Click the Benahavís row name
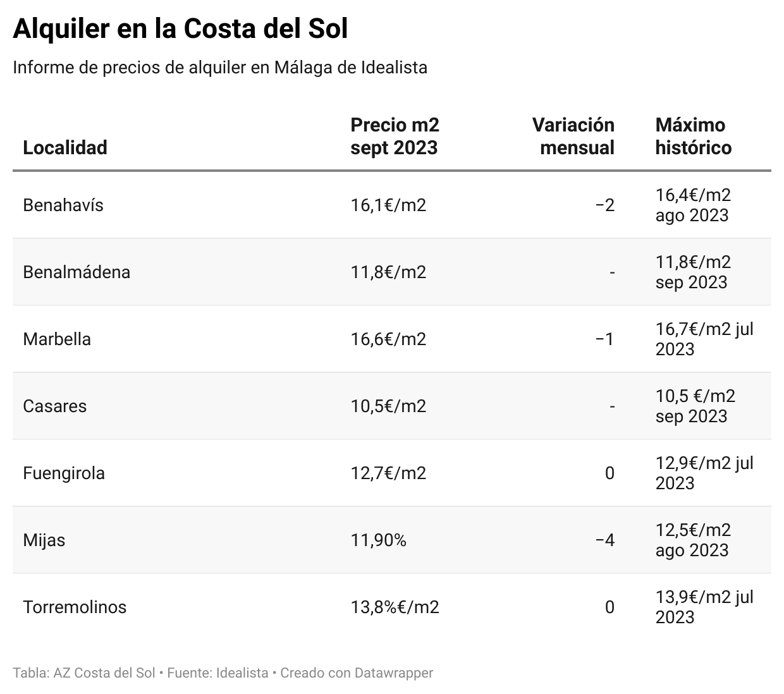 pyautogui.click(x=63, y=205)
